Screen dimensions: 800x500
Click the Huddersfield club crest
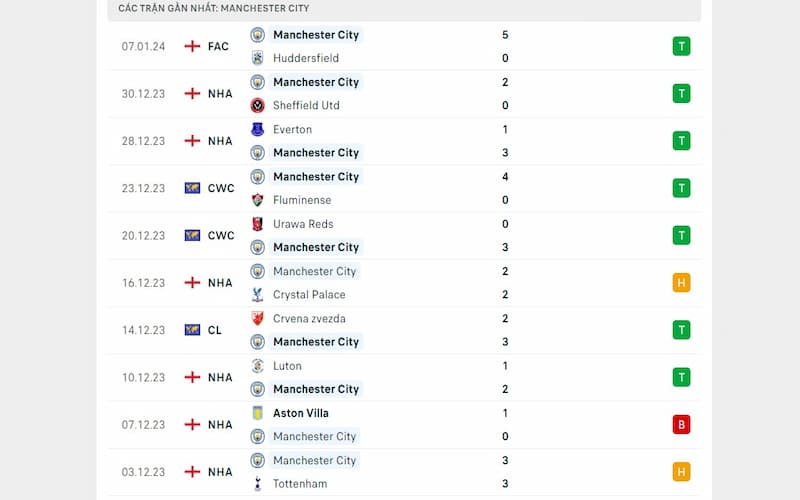(258, 58)
